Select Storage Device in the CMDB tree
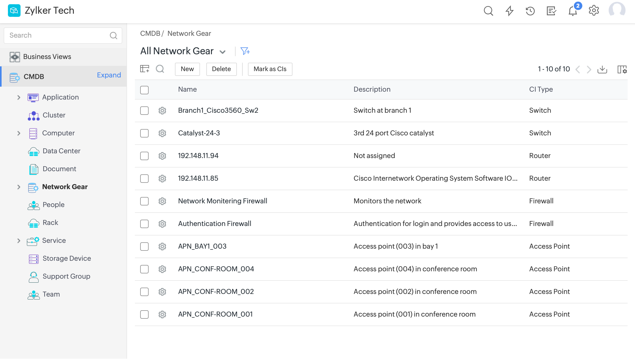This screenshot has height=364, width=635. coord(67,259)
